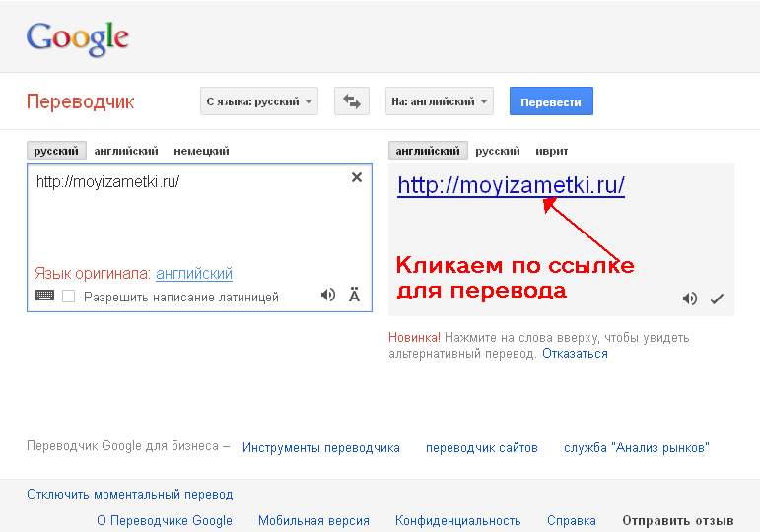The width and height of the screenshot is (760, 532).
Task: Open 'О Переводчике Google' link
Action: tap(165, 521)
